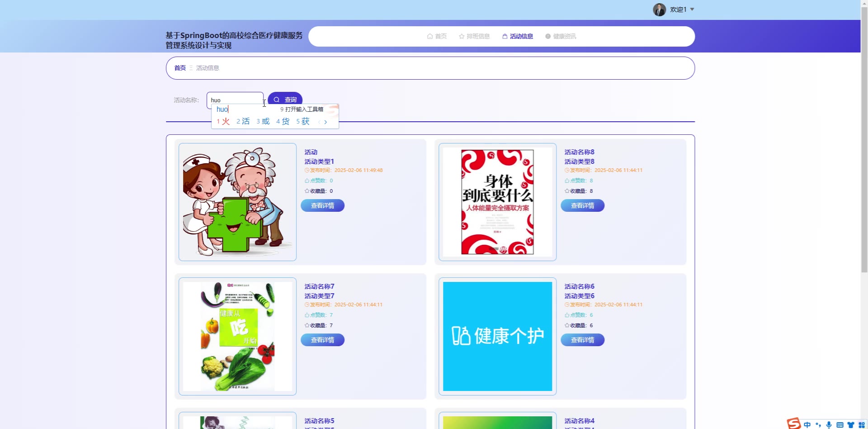Open the 健康资讯 navigation item
This screenshot has height=429, width=868.
tap(561, 36)
